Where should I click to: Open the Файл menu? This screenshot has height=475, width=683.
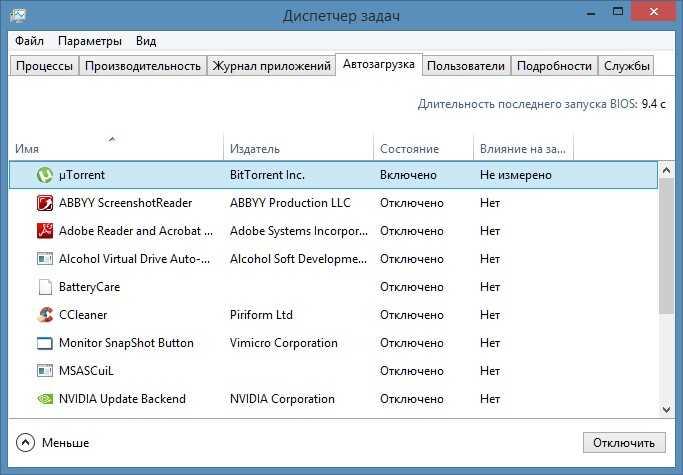click(x=29, y=41)
